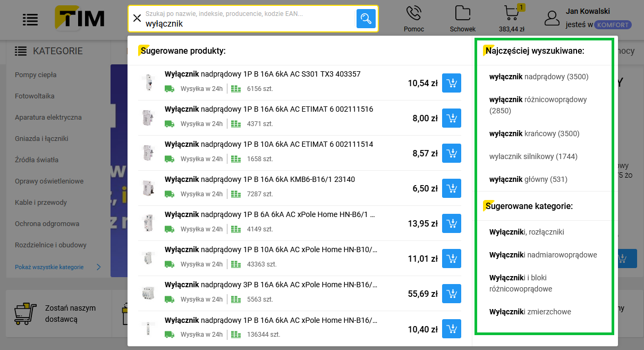
Task: Open the ETIMAT 6 002111514 product thumbnail
Action: click(x=147, y=153)
